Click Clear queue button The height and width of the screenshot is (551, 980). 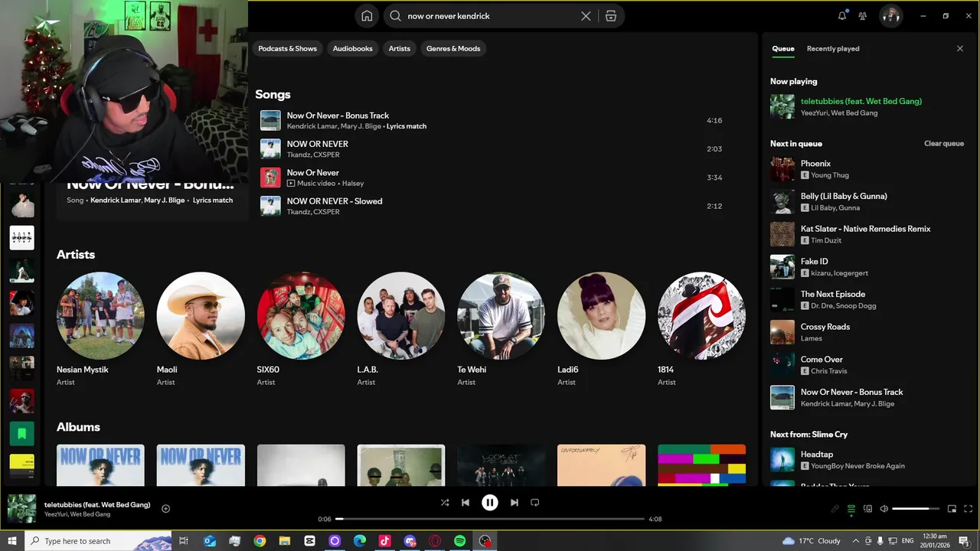click(x=943, y=144)
